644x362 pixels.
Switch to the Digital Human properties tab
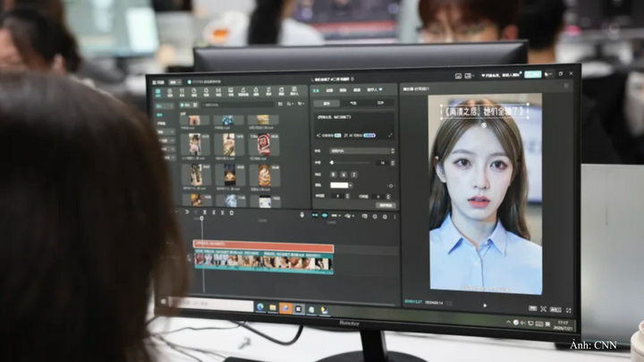click(x=374, y=90)
